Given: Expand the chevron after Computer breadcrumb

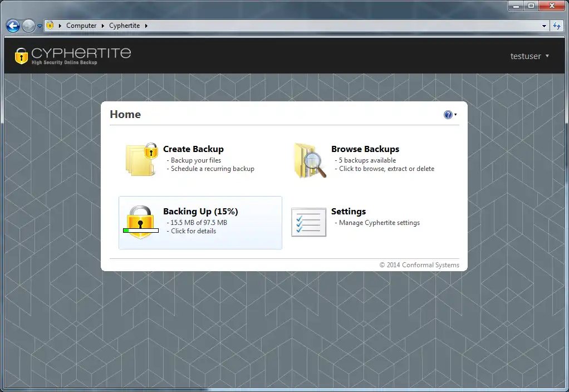Looking at the screenshot, I should [102, 26].
